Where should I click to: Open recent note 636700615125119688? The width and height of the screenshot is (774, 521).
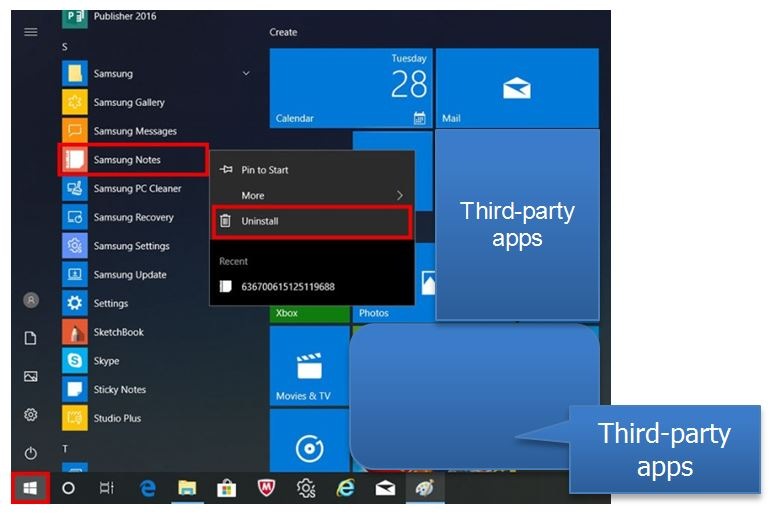click(312, 286)
